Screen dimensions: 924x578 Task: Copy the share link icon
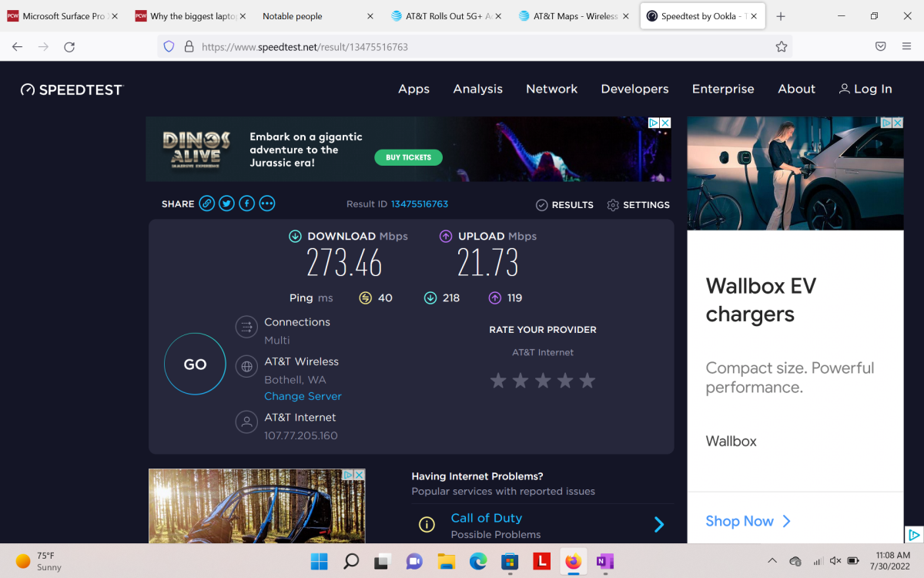point(206,203)
